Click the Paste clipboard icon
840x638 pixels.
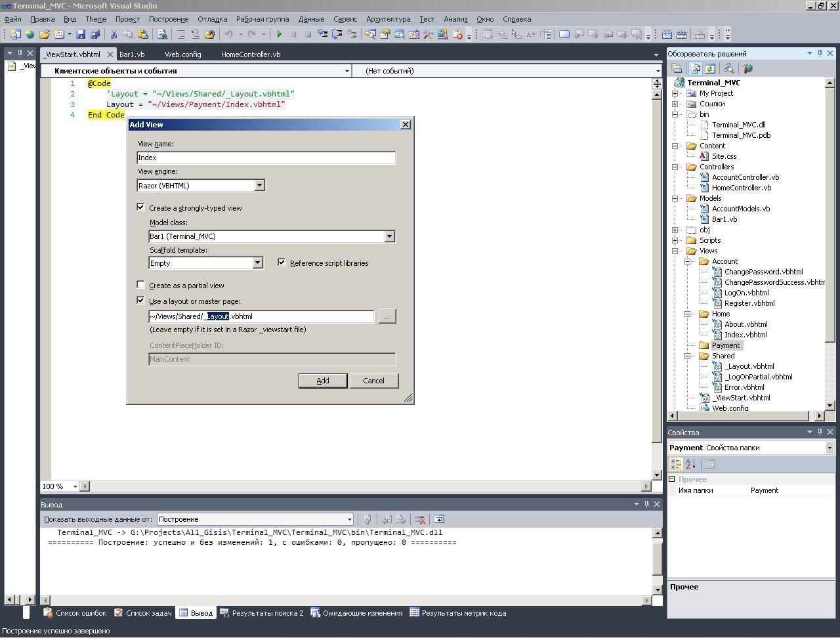click(142, 34)
